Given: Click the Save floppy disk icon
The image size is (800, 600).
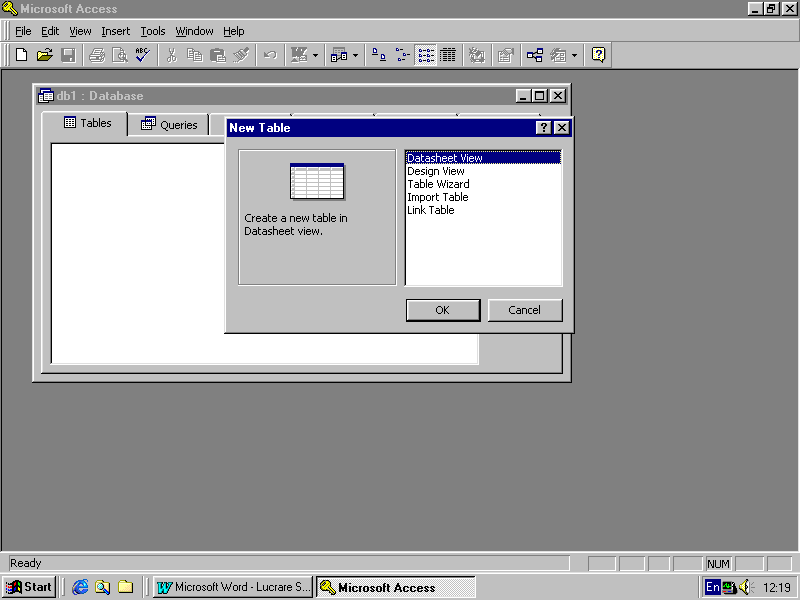Looking at the screenshot, I should 68,55.
